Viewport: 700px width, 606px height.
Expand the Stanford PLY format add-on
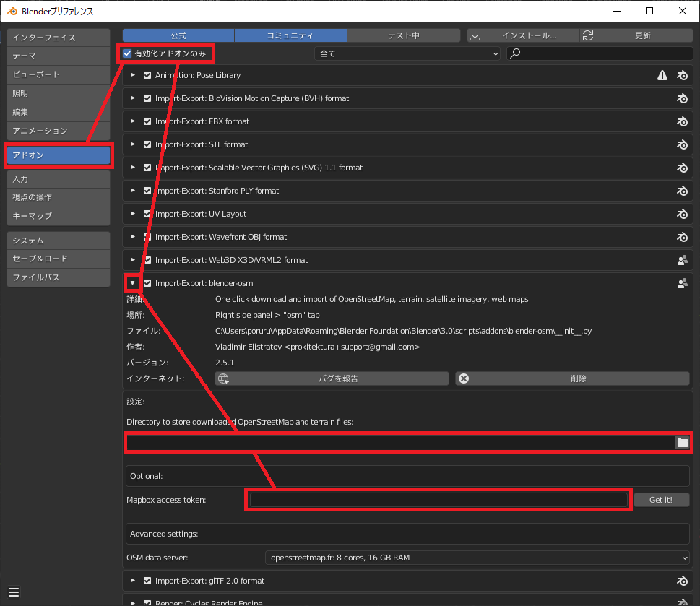[x=133, y=191]
